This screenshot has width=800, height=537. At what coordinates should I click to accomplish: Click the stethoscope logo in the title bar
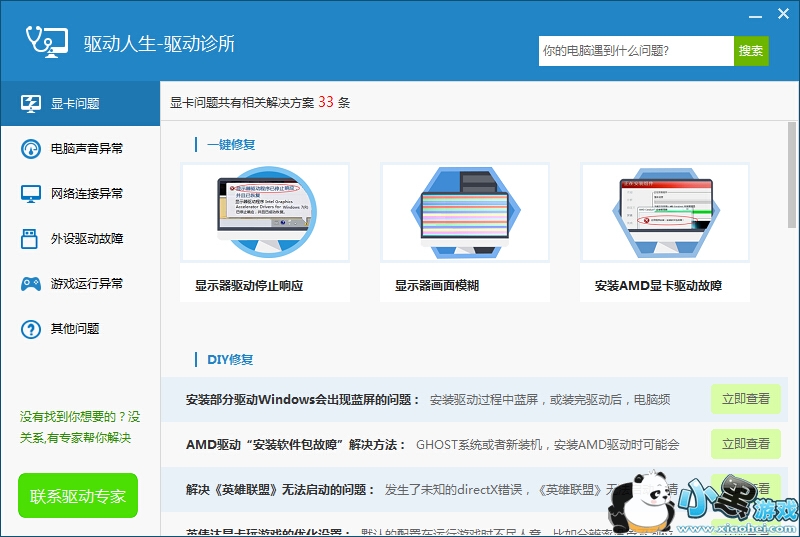pyautogui.click(x=46, y=41)
